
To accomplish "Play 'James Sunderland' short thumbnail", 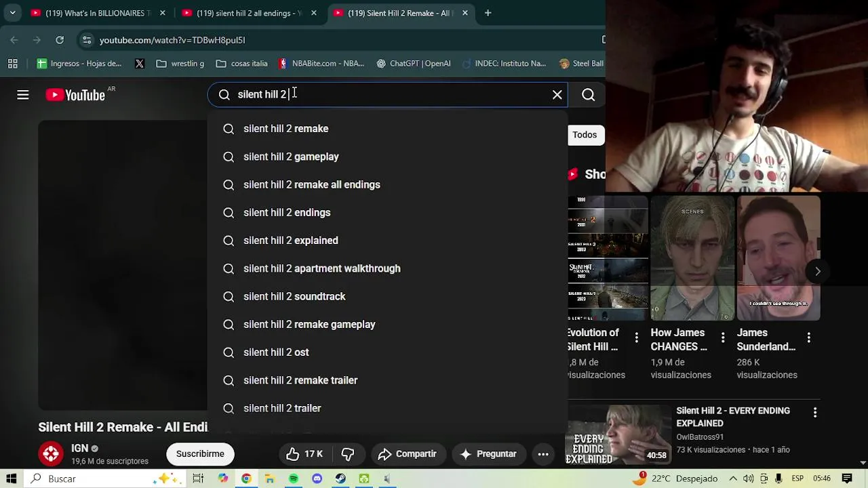I will [x=778, y=258].
